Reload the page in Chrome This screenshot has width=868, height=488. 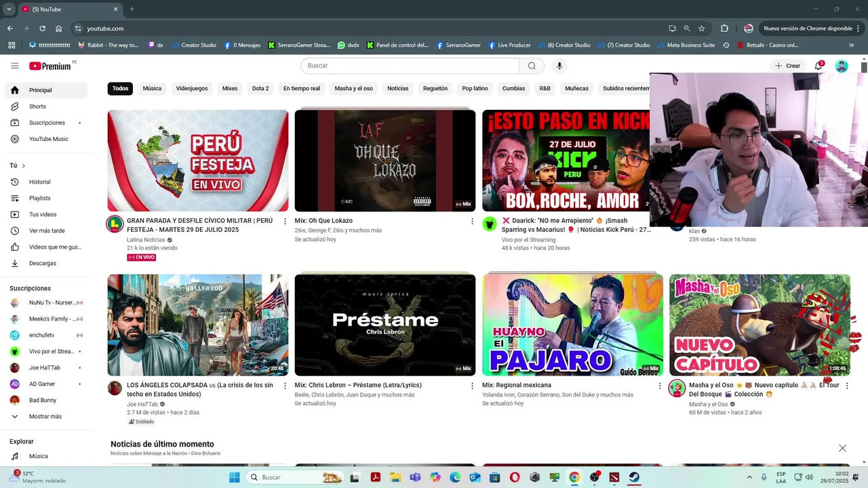[x=42, y=28]
